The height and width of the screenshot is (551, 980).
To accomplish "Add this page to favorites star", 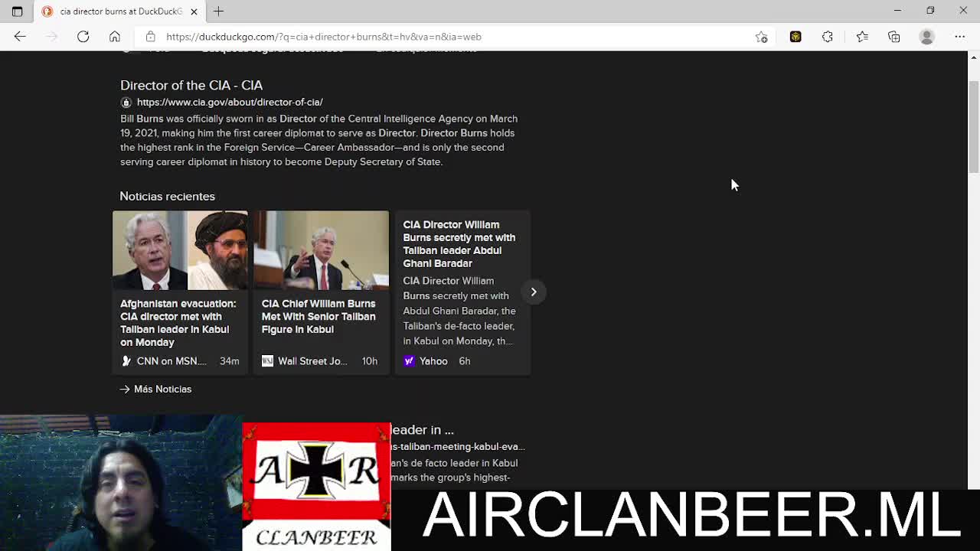I will click(x=761, y=37).
